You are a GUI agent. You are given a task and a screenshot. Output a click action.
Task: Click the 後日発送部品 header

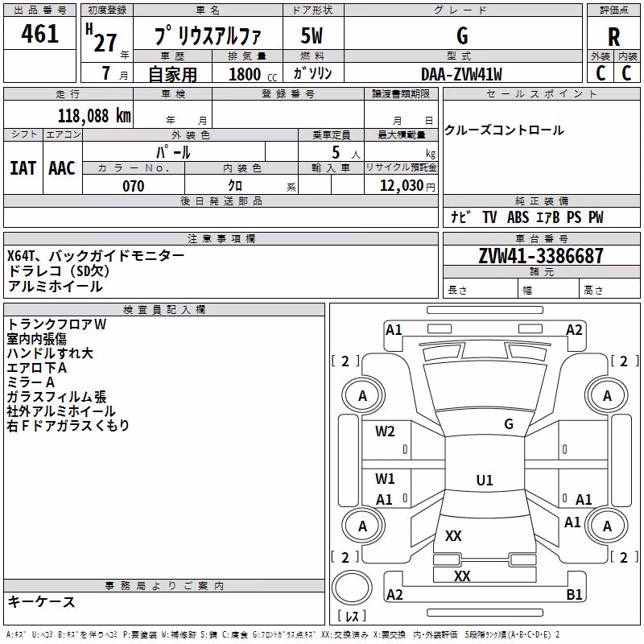(x=221, y=200)
